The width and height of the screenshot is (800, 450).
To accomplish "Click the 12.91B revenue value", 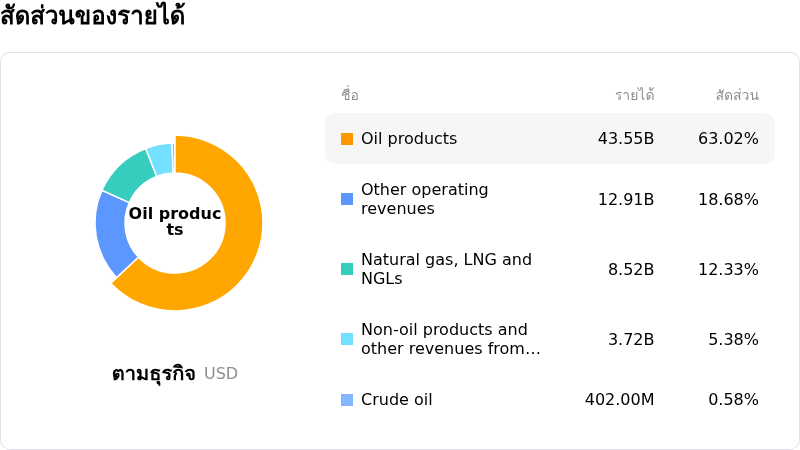I will [x=626, y=199].
